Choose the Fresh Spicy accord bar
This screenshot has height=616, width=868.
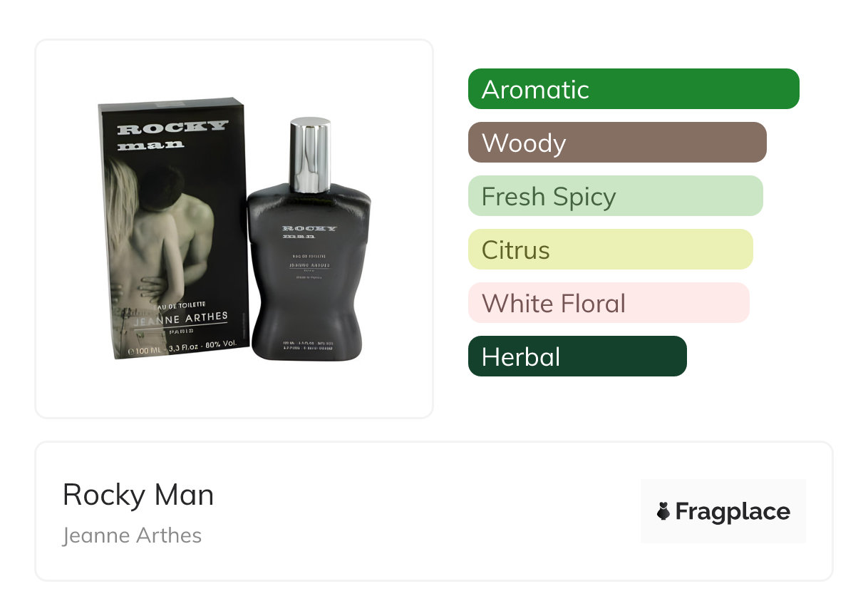[616, 196]
